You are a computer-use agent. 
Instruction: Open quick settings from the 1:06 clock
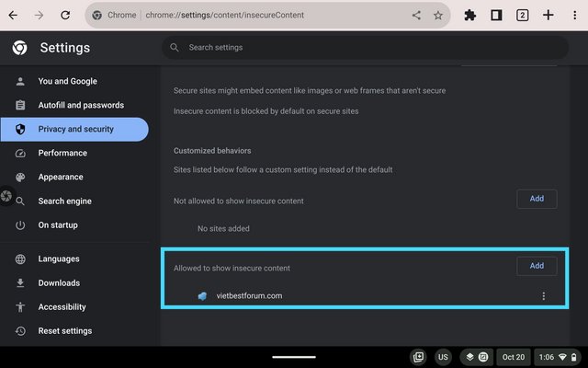pyautogui.click(x=558, y=357)
